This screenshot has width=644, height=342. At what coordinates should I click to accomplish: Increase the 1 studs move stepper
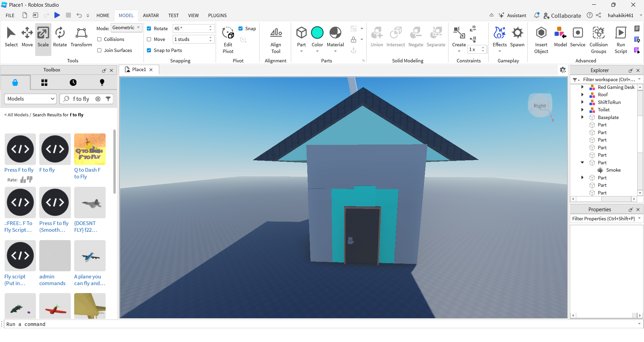210,38
